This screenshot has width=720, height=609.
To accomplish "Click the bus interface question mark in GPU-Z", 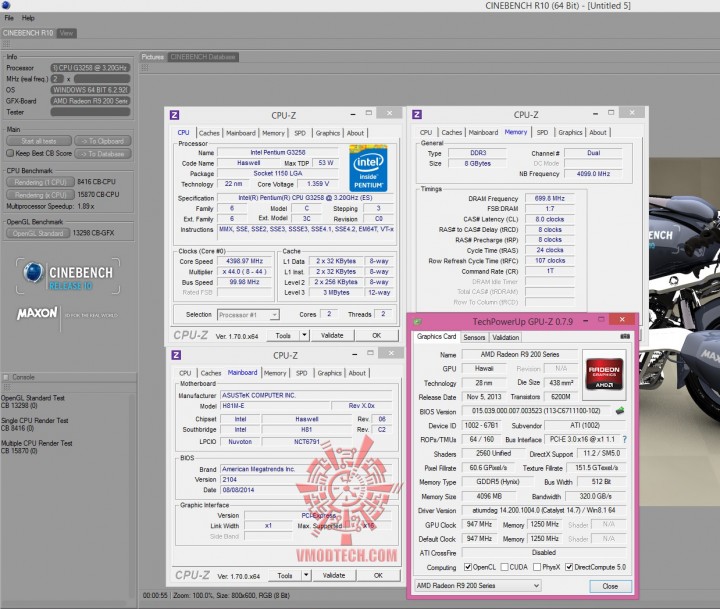I will pos(624,440).
